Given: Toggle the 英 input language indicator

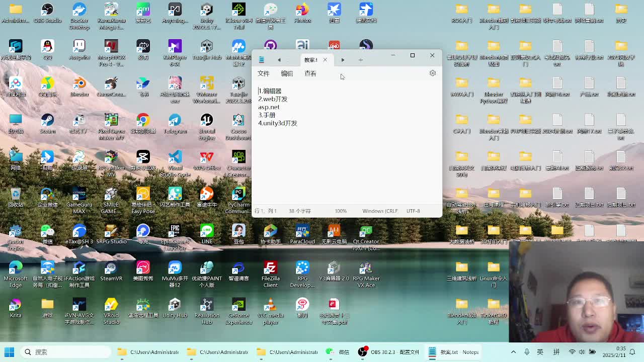Looking at the screenshot, I should 540,352.
